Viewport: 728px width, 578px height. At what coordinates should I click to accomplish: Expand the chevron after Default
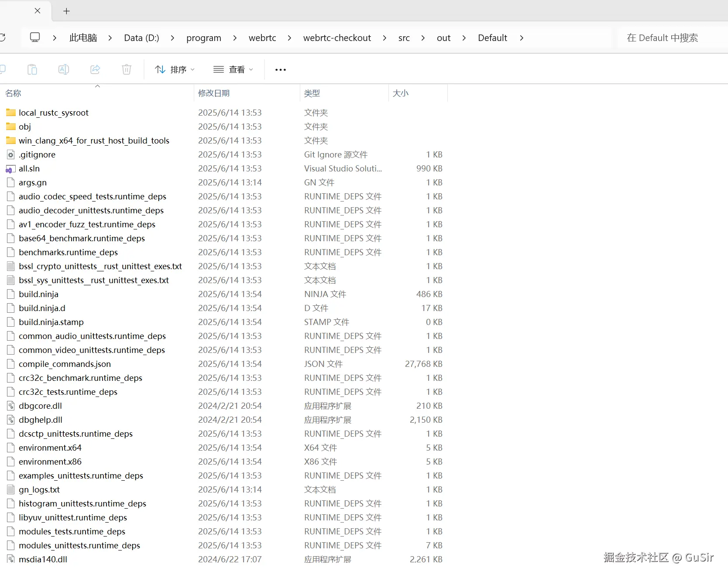(522, 38)
